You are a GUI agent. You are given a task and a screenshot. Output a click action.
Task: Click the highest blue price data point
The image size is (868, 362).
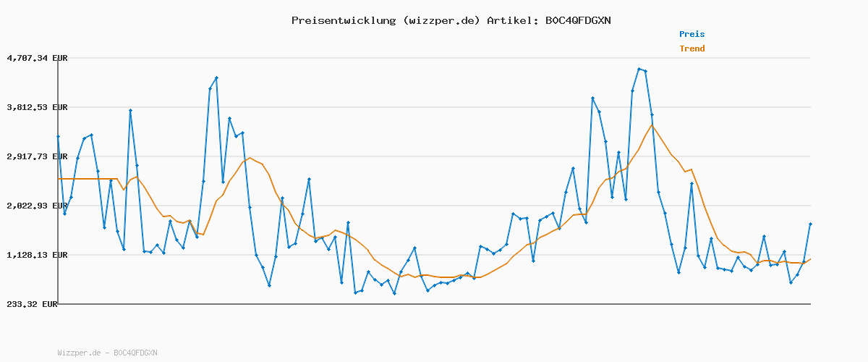tap(639, 69)
